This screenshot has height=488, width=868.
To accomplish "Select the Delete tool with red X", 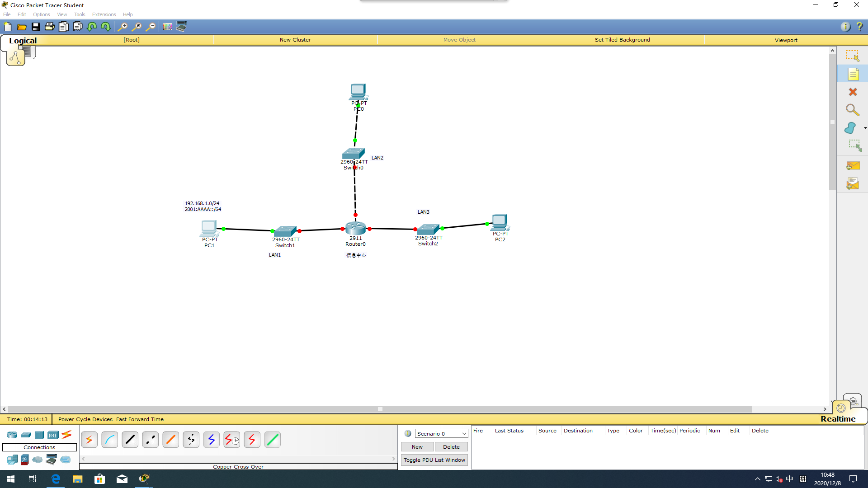I will click(x=853, y=92).
